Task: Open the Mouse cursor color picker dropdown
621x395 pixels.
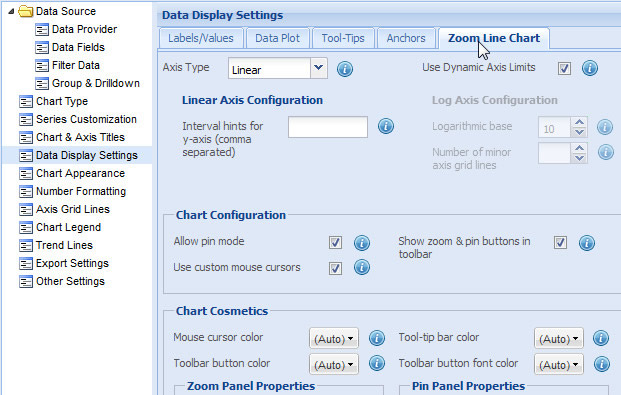Action: 334,338
